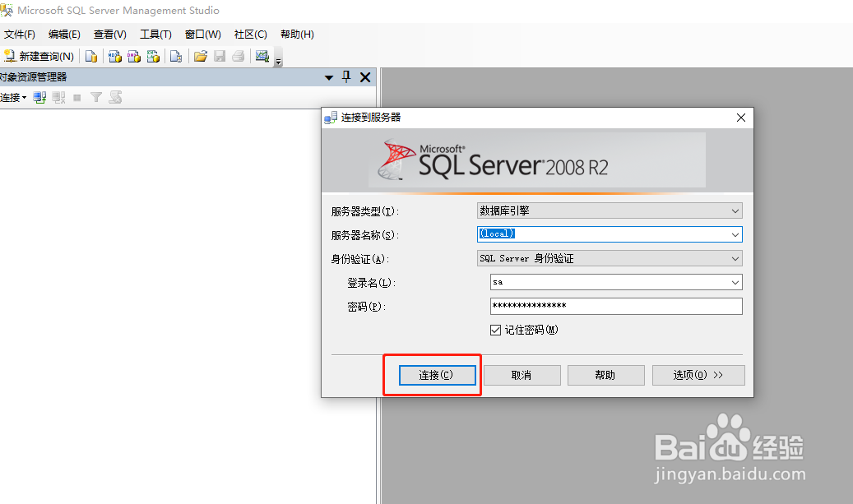Viewport: 853px width, 504px height.
Task: Click the 帮助 button in dialog
Action: 606,375
